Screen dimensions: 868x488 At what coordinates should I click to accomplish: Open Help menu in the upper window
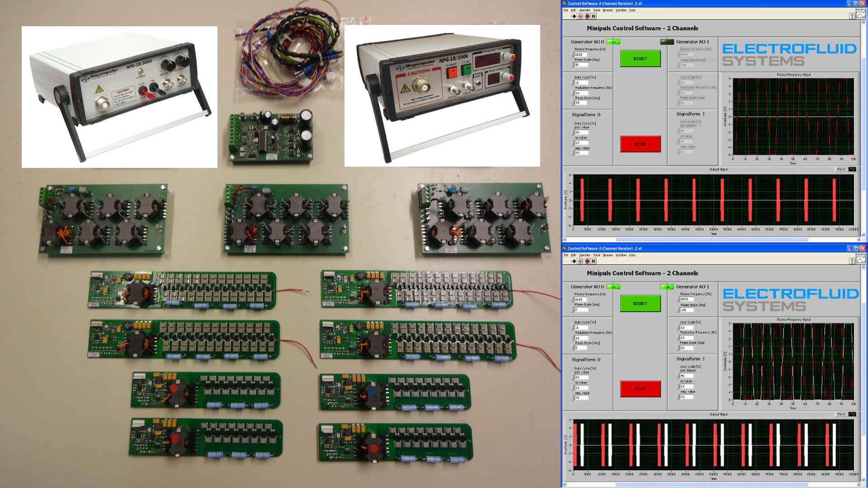pos(632,10)
